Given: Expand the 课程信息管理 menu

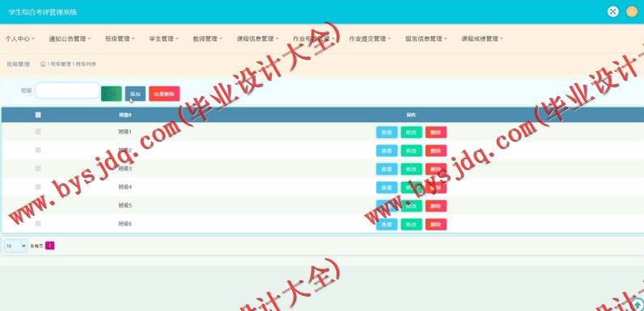Looking at the screenshot, I should [x=257, y=39].
